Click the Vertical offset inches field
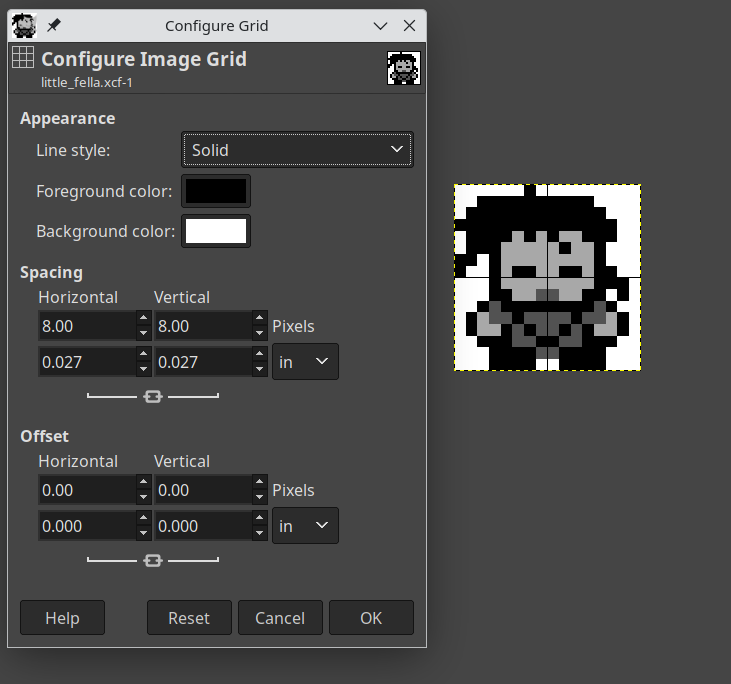The width and height of the screenshot is (731, 684). [203, 526]
